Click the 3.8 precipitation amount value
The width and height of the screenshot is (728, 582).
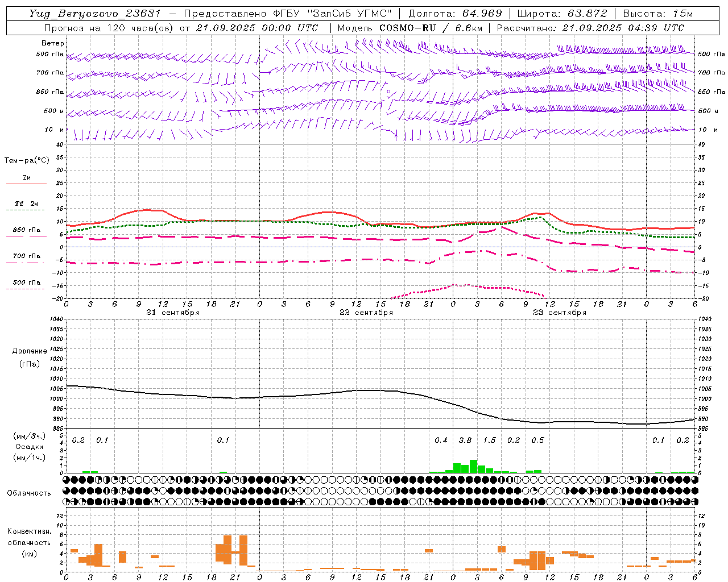pyautogui.click(x=465, y=440)
